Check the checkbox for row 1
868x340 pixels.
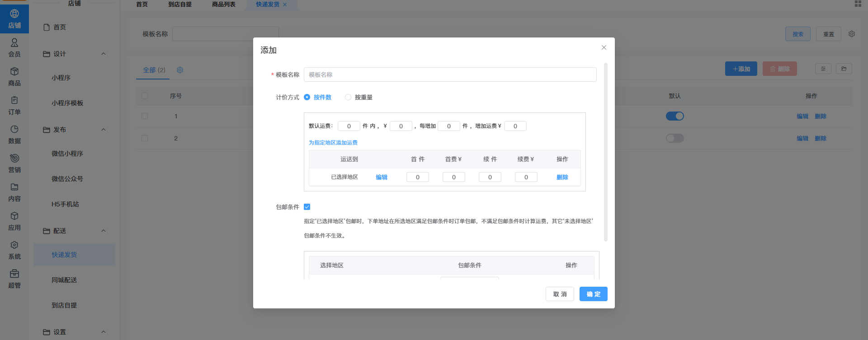[x=145, y=116]
